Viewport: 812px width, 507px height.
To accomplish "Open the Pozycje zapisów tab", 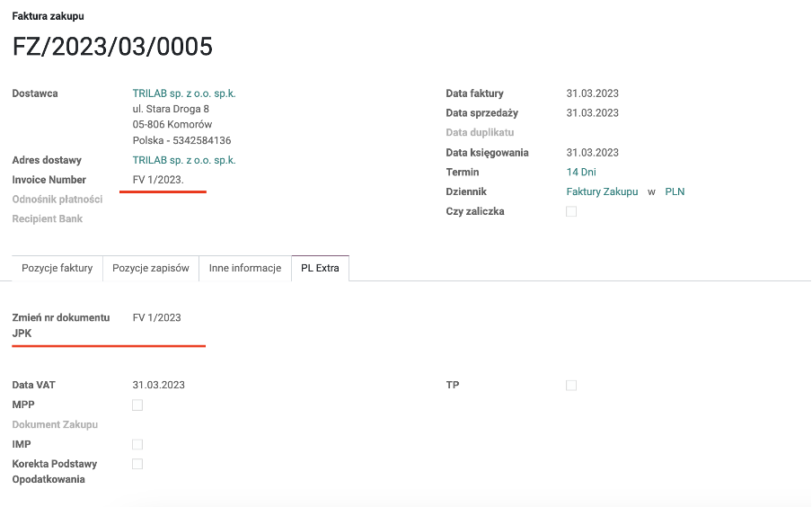I will (150, 268).
